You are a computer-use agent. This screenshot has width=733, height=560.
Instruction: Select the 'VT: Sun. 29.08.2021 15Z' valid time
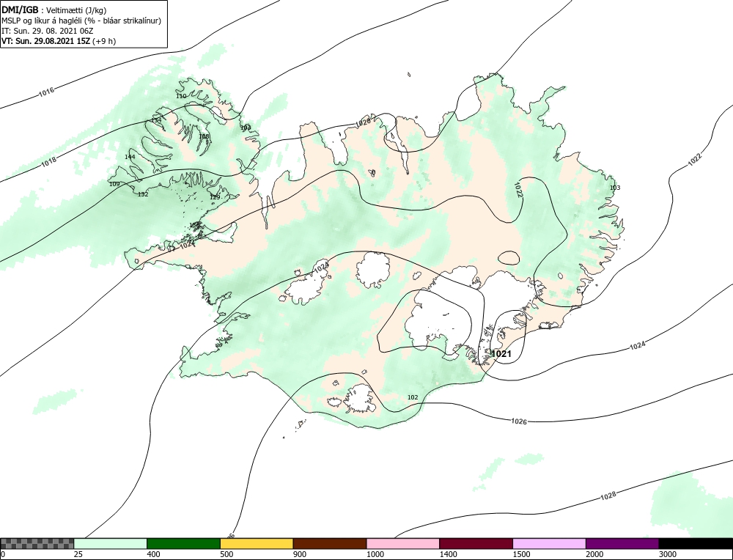(46, 40)
